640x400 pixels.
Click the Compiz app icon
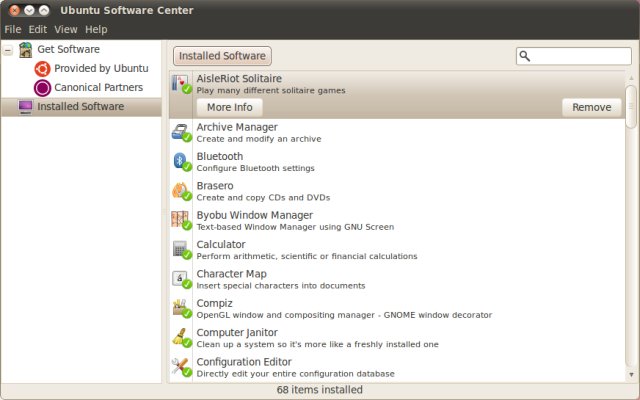coord(181,307)
